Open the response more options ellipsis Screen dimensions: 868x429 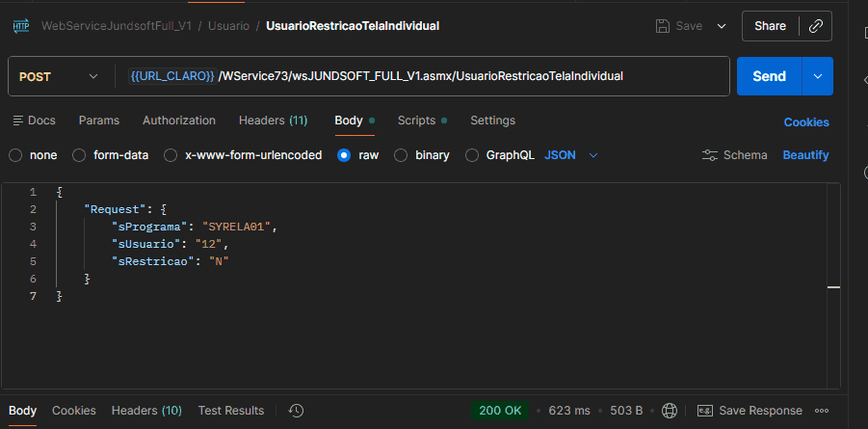822,411
